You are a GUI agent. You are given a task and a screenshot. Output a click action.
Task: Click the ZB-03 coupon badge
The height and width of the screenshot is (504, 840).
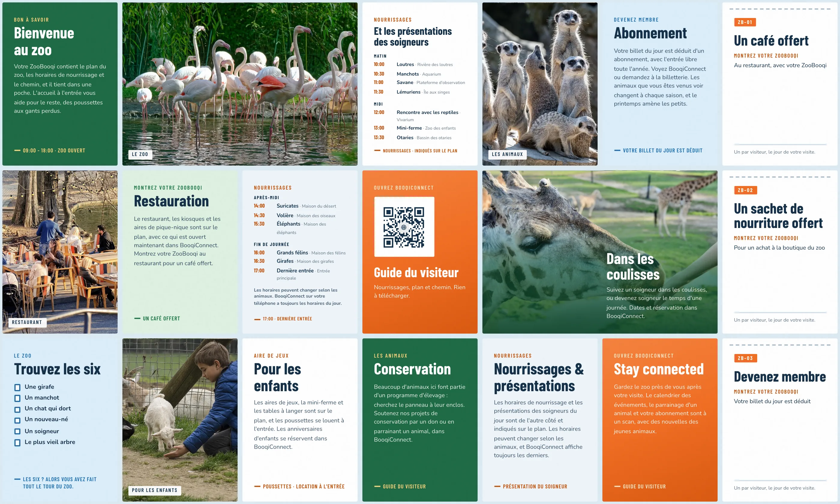[745, 358]
